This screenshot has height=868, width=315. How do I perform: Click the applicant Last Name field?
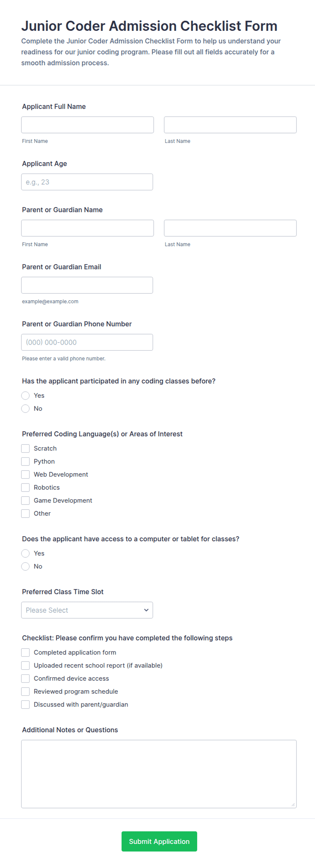(x=230, y=125)
